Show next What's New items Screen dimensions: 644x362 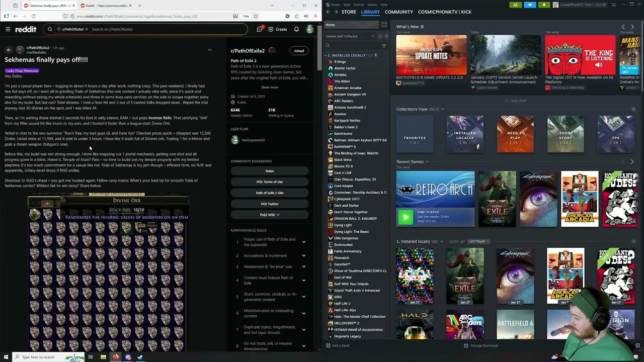point(632,27)
